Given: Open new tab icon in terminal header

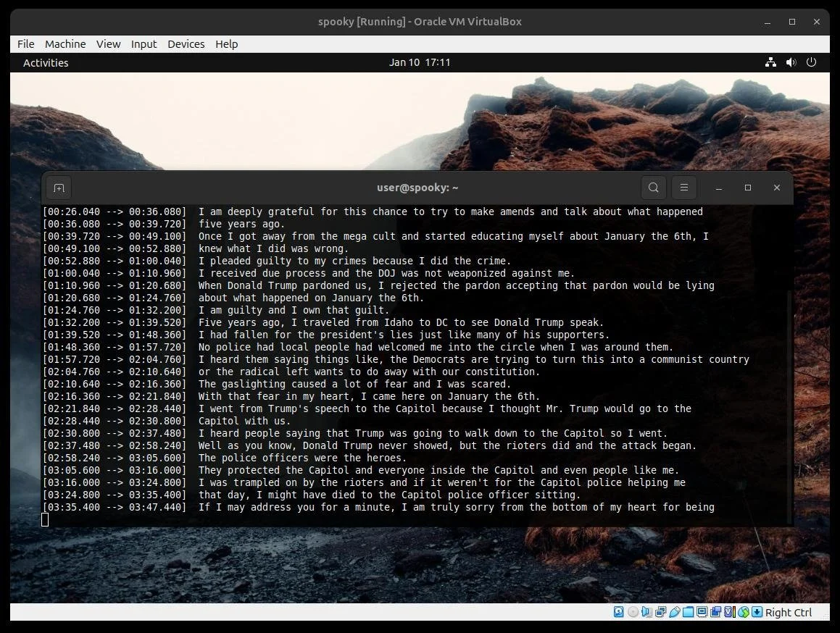Looking at the screenshot, I should [59, 188].
